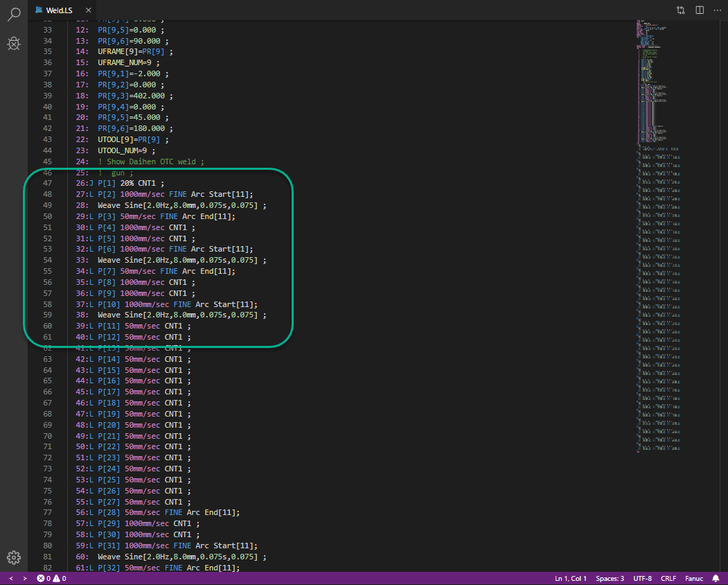This screenshot has height=585, width=728.
Task: Open the Manage settings gear
Action: (14, 557)
